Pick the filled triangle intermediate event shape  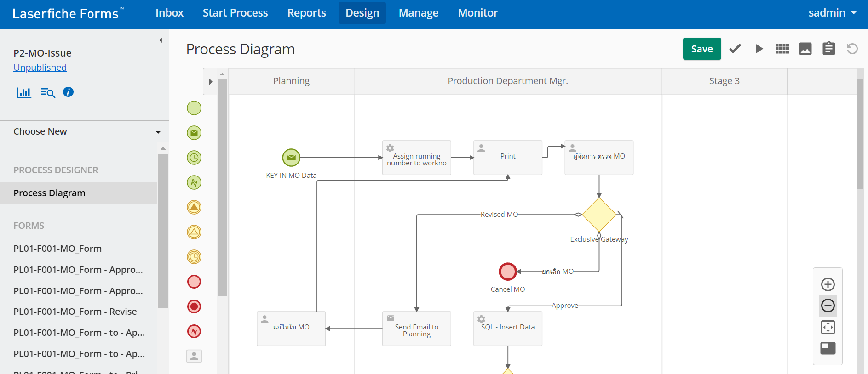[x=194, y=207]
